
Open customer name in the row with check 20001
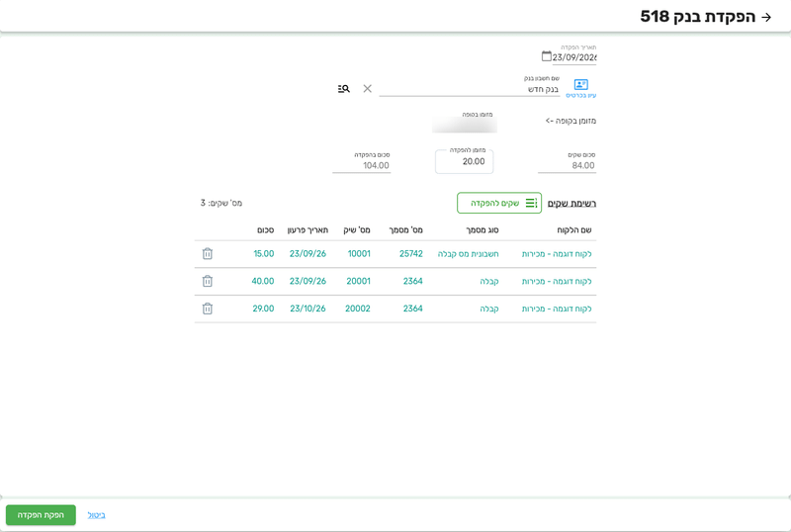pyautogui.click(x=557, y=281)
